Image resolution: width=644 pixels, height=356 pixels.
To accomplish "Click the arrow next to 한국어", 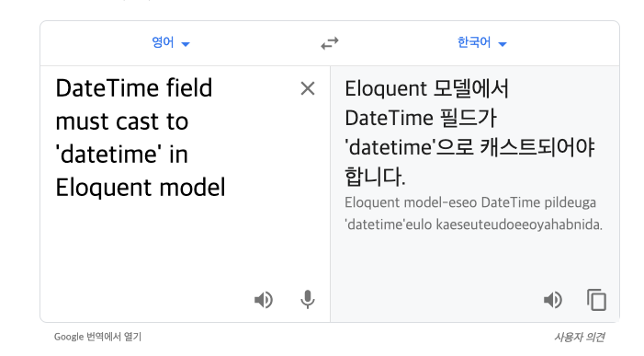I will (x=503, y=44).
